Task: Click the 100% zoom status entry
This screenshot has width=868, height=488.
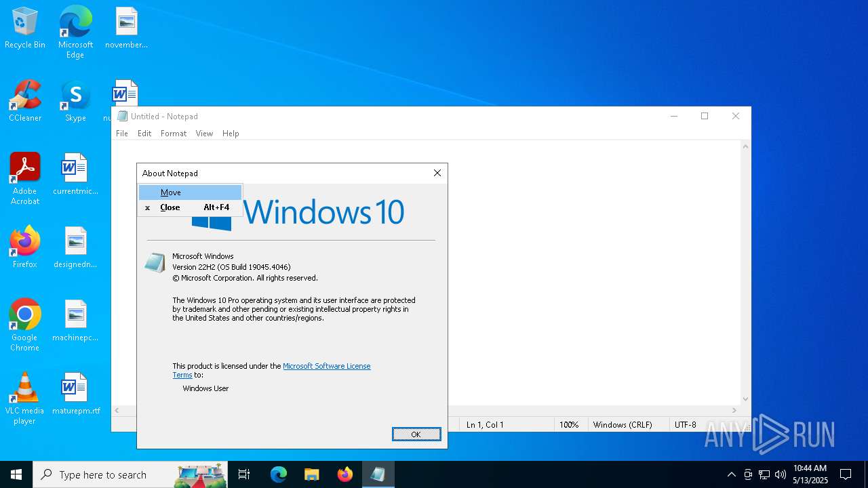Action: pos(569,425)
